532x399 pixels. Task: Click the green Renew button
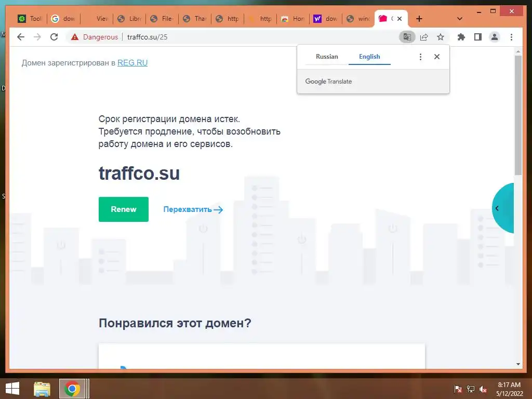click(x=124, y=209)
